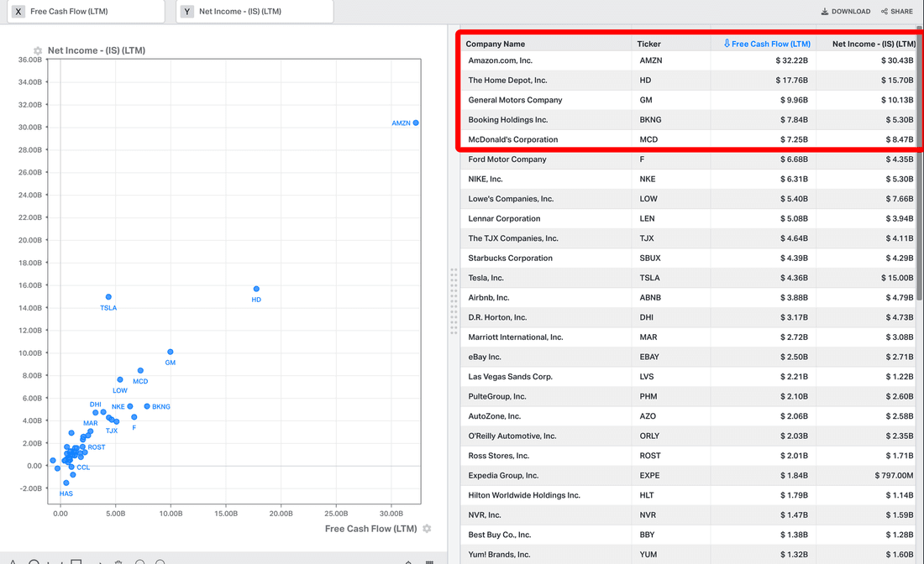Select the Hilton Worldwide Holdings Inc. row
This screenshot has width=924, height=564.
pos(688,496)
